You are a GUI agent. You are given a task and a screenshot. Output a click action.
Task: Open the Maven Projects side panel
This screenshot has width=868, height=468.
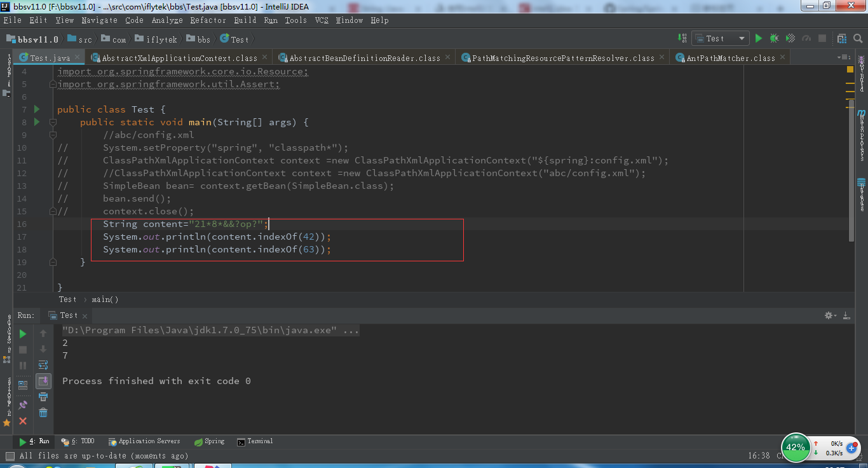pyautogui.click(x=862, y=136)
